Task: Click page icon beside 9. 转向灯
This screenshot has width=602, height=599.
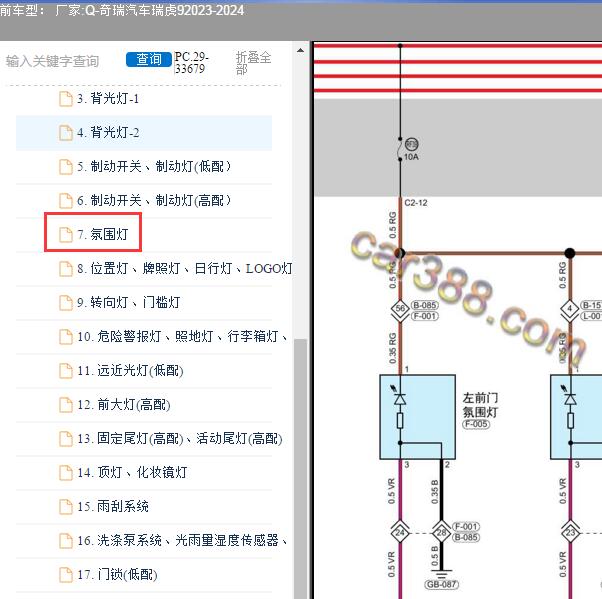Action: [66, 303]
